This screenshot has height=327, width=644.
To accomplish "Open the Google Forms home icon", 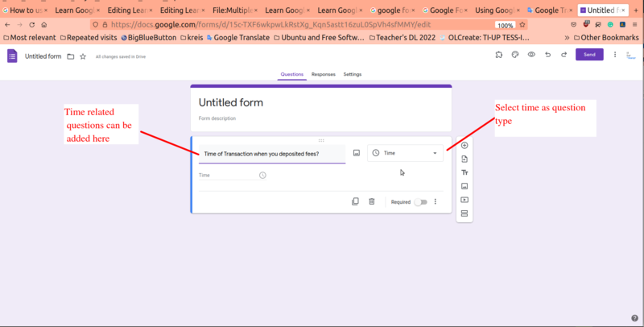I will pyautogui.click(x=12, y=56).
